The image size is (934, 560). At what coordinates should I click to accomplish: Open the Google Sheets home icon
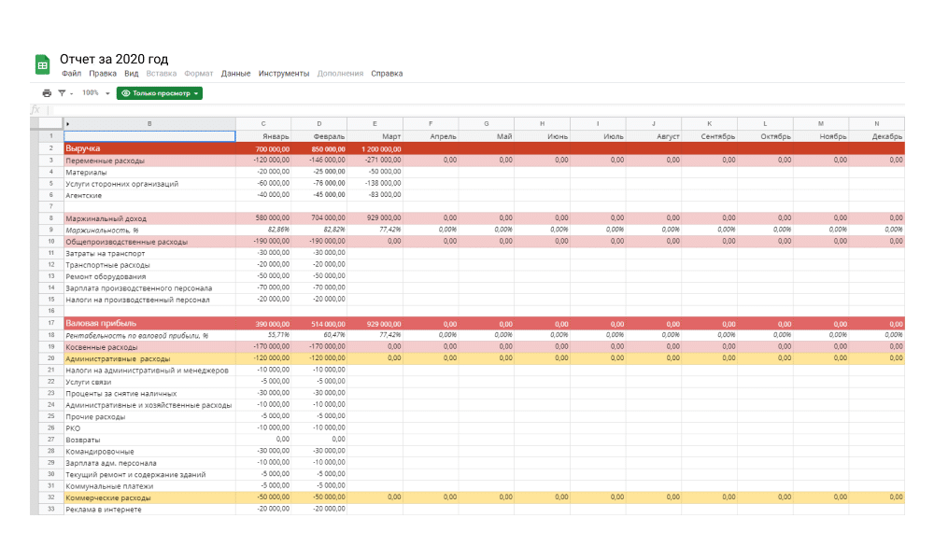tap(42, 65)
